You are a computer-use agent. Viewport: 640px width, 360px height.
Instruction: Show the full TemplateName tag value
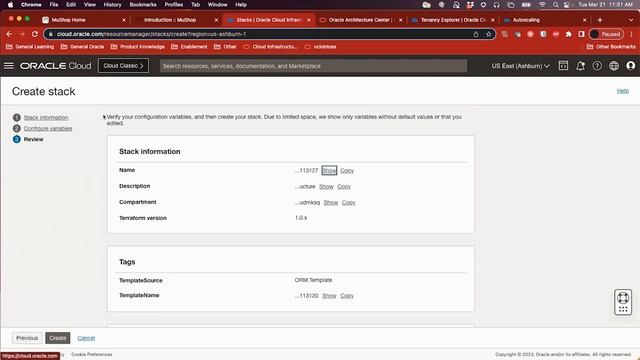(329, 296)
